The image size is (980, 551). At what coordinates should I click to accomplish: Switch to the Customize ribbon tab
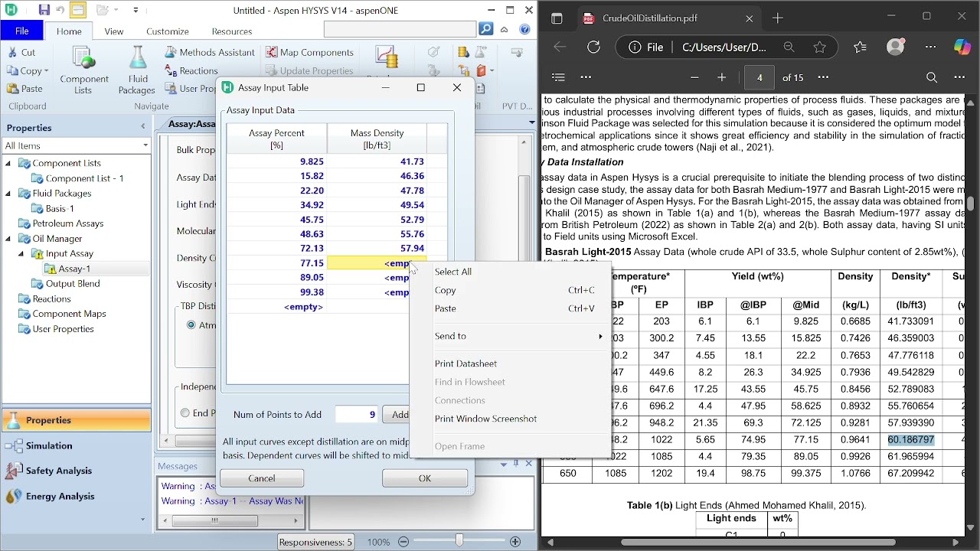[x=168, y=31]
